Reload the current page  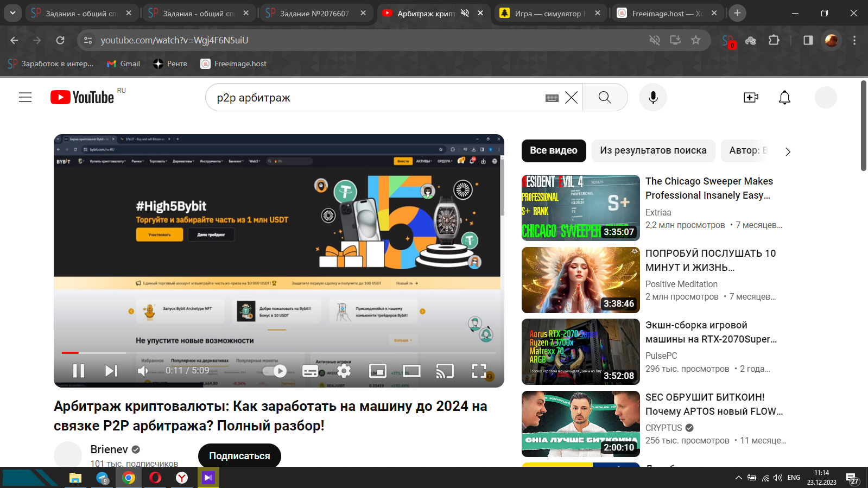(60, 40)
